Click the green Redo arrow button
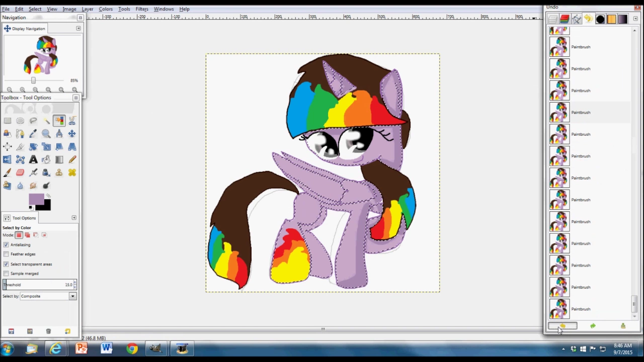Screen dimensions: 644x362 tap(593, 326)
